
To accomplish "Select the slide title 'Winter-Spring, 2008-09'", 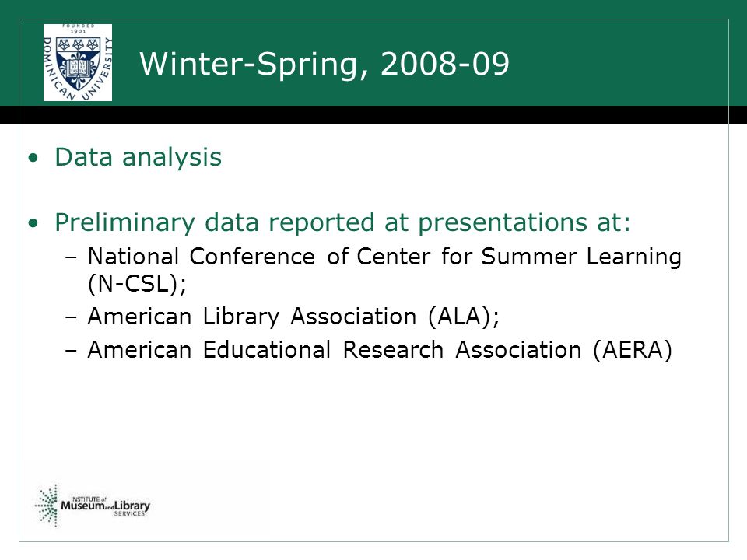I will (324, 63).
